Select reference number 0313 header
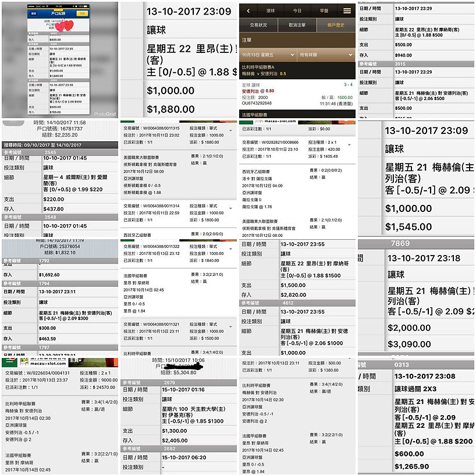The height and width of the screenshot is (475, 476). (416, 365)
